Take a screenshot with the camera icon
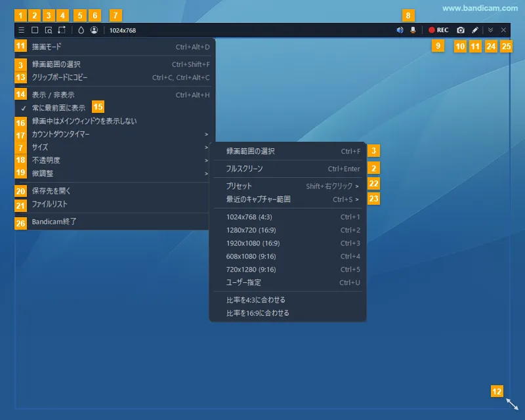 click(461, 30)
